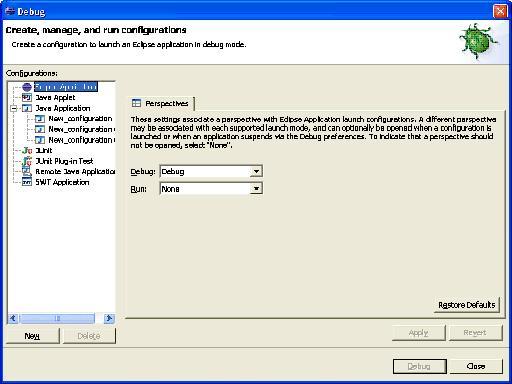Select the Java Applet entry

click(x=55, y=98)
